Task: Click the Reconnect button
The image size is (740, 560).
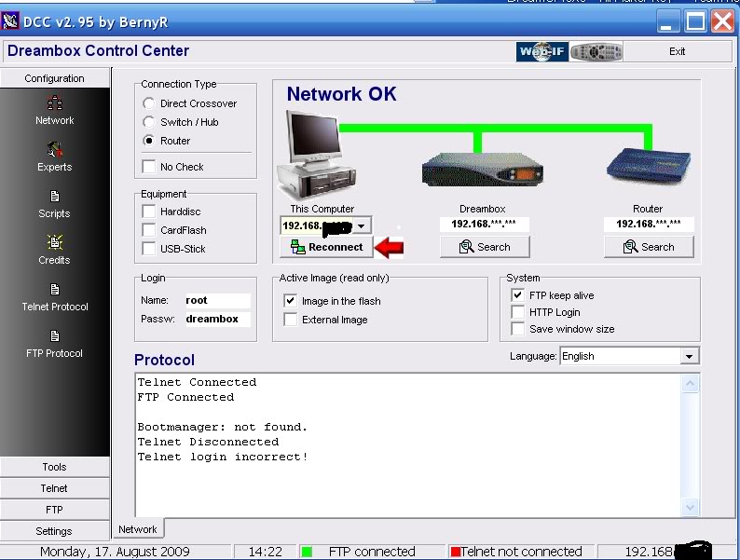Action: click(x=326, y=247)
